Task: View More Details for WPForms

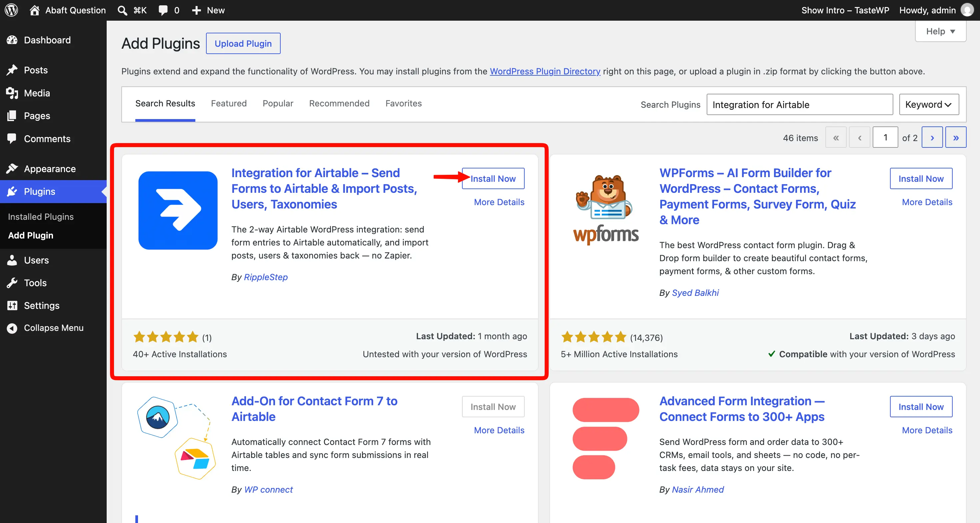Action: pos(927,202)
